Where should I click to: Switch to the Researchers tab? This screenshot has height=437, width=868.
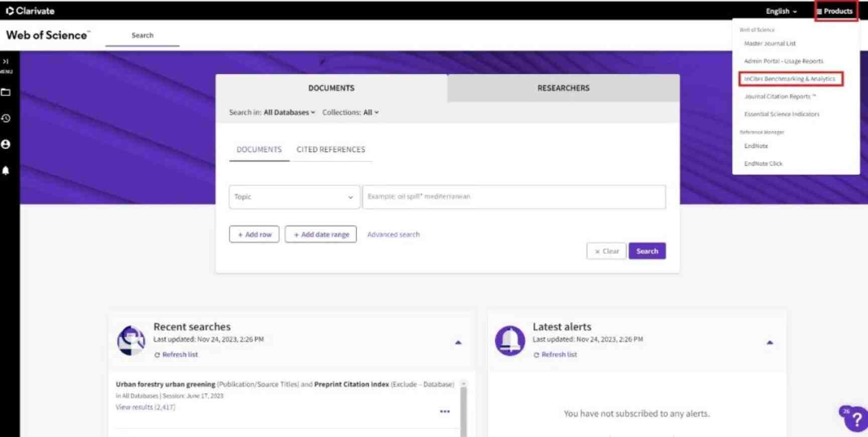563,88
